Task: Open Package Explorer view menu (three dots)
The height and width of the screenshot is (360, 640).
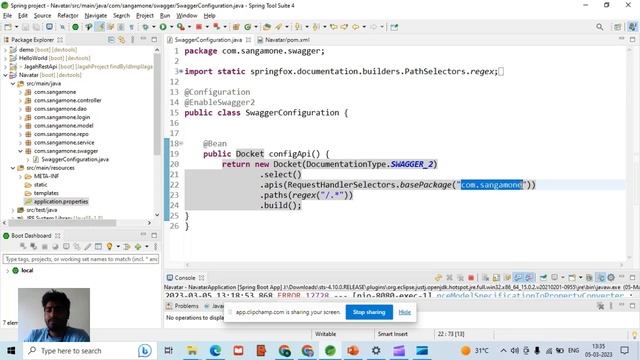Action: coord(133,40)
